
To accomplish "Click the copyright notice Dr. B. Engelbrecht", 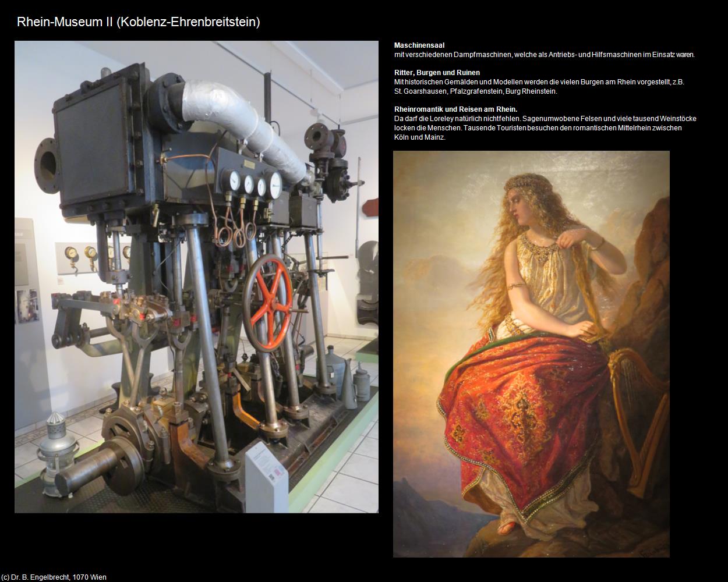I will (54, 577).
